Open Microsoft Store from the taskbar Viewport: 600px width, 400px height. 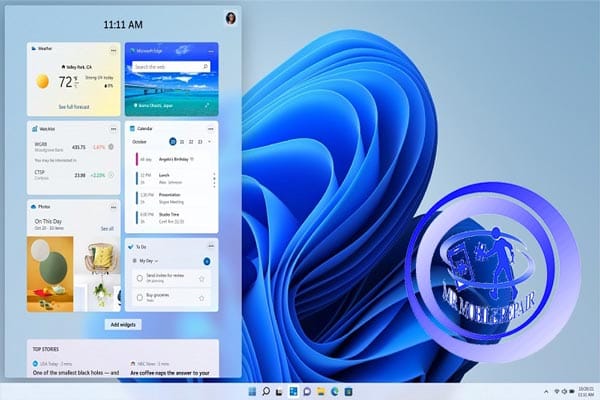[x=348, y=391]
